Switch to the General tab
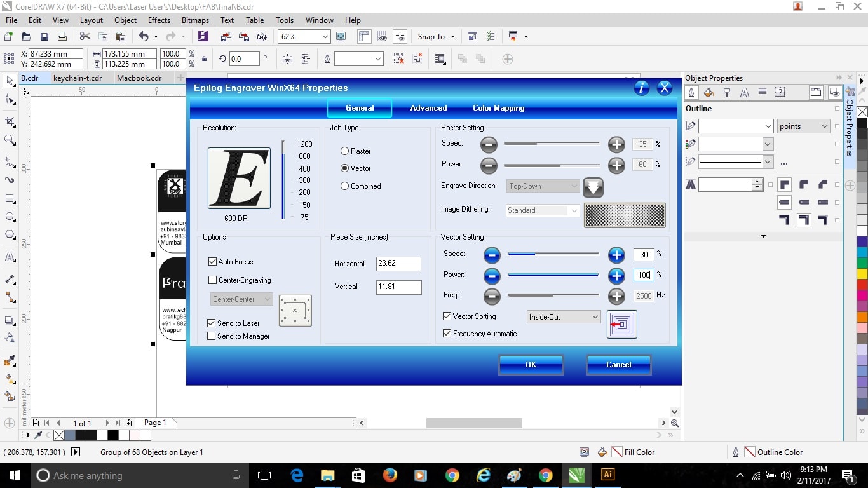The image size is (868, 488). tap(360, 108)
